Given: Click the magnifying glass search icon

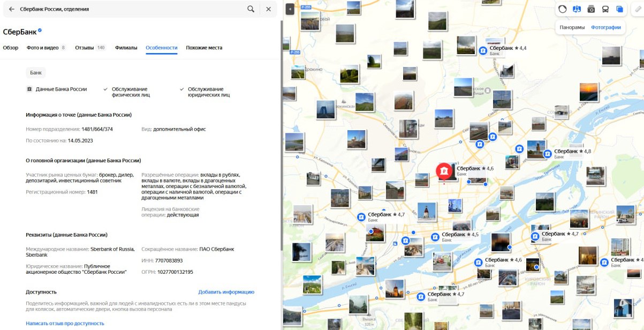Looking at the screenshot, I should coord(251,9).
